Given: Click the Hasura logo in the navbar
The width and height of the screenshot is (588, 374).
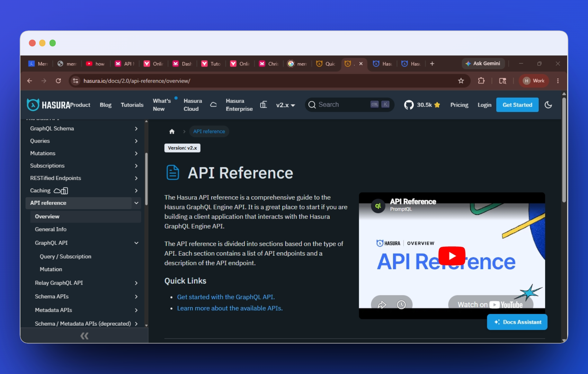Looking at the screenshot, I should pyautogui.click(x=48, y=105).
